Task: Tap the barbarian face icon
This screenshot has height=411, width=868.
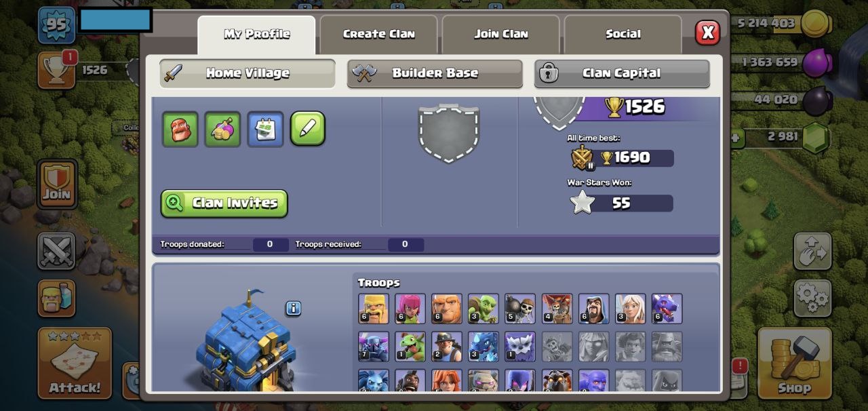Action: click(x=180, y=129)
